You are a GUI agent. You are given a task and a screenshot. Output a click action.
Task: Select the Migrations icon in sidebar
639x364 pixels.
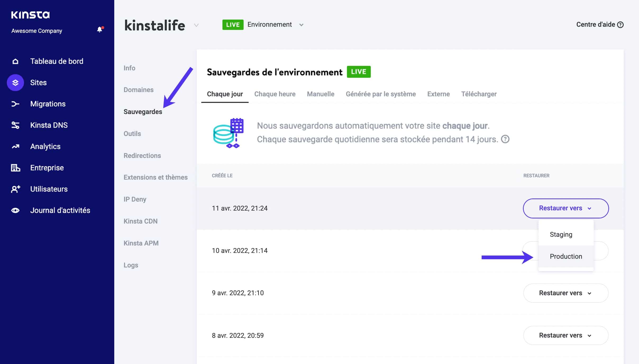15,104
